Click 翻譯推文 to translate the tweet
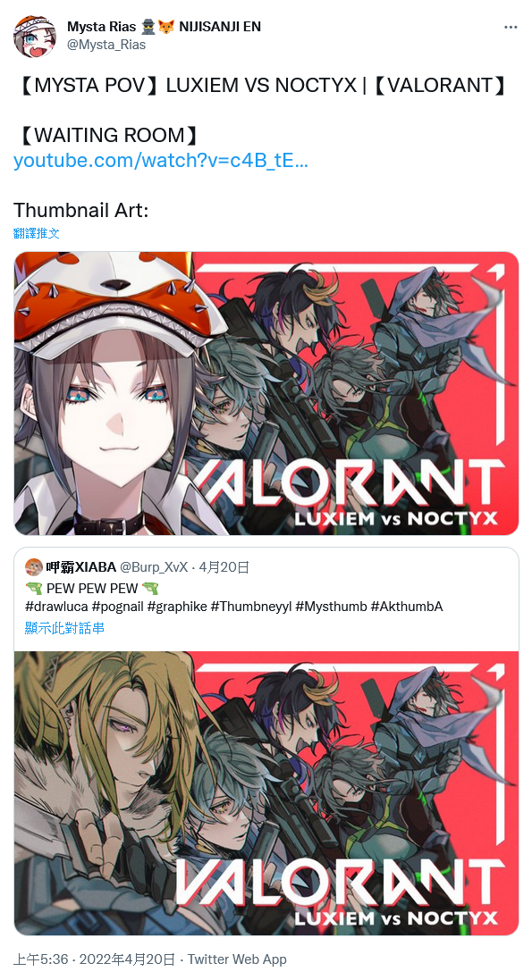 point(37,233)
